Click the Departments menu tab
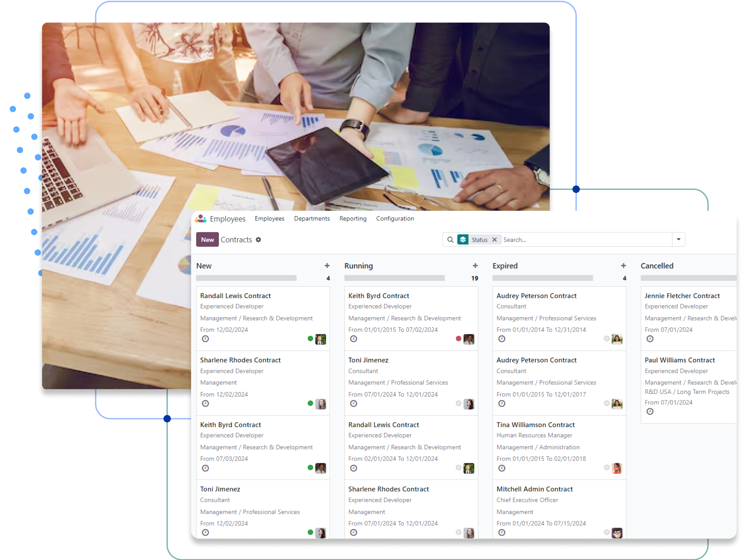 (313, 218)
